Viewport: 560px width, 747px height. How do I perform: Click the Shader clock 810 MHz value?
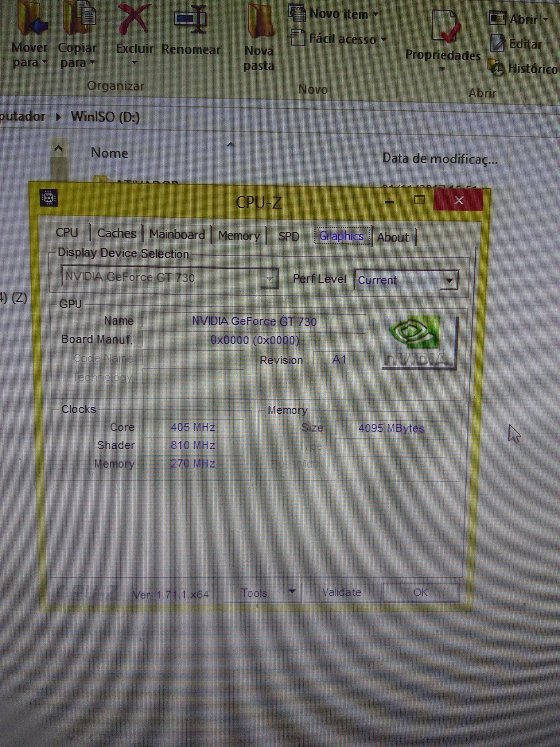coord(193,445)
